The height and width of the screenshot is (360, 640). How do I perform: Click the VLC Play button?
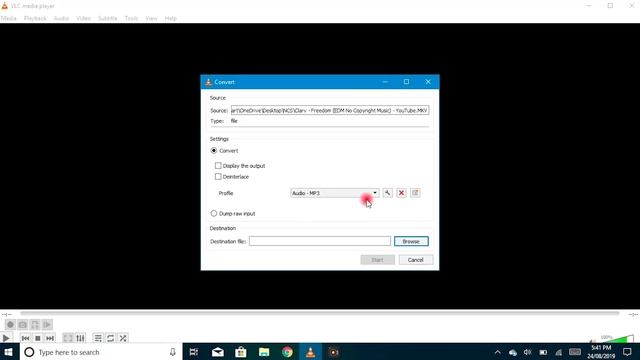(x=6, y=338)
